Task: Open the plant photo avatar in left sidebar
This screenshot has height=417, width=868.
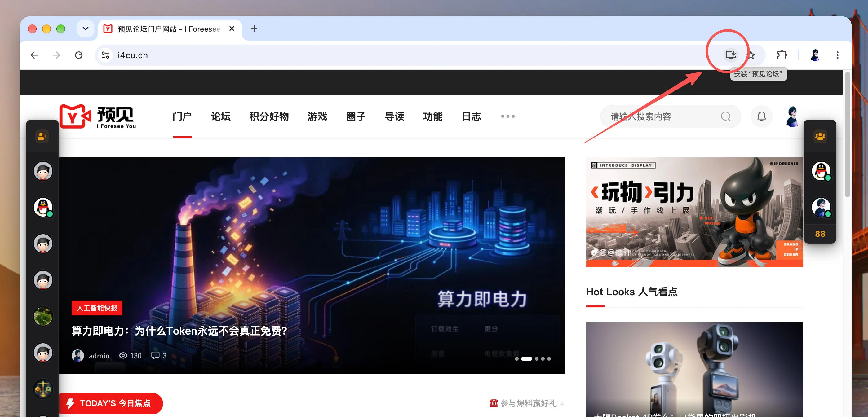Action: coord(43,316)
